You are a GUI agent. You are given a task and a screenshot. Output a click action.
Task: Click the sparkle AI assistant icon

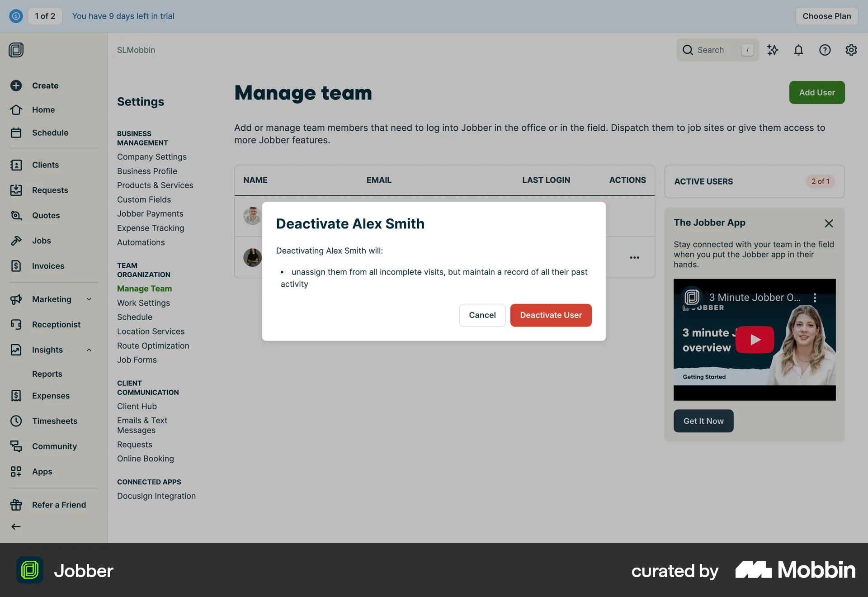point(773,50)
